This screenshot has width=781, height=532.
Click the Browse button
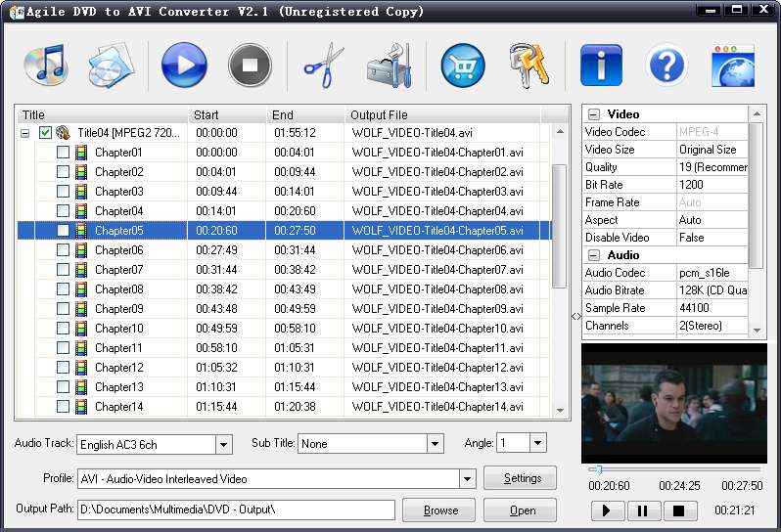coord(438,510)
